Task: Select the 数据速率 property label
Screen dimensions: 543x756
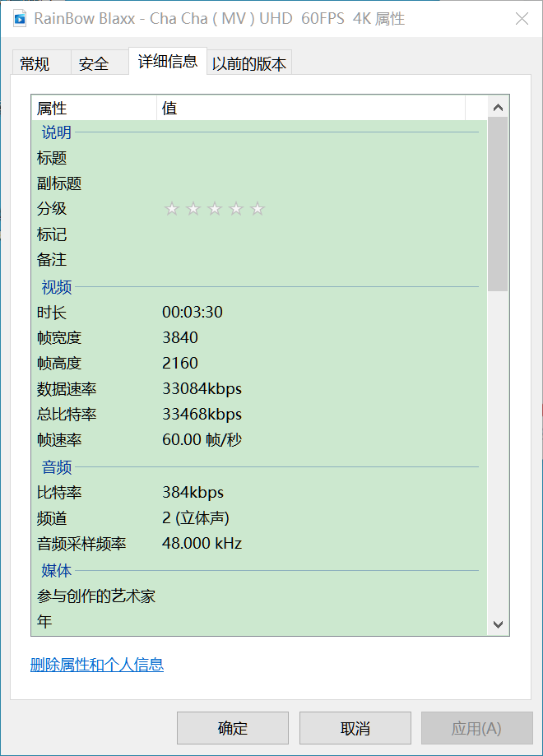Action: 67,388
